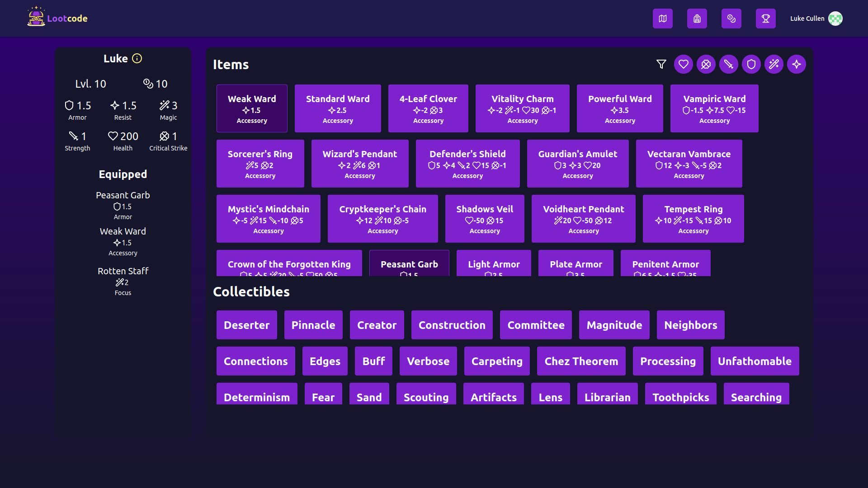Select Mystic's Mindchain accessory
This screenshot has width=868, height=488.
(x=269, y=219)
